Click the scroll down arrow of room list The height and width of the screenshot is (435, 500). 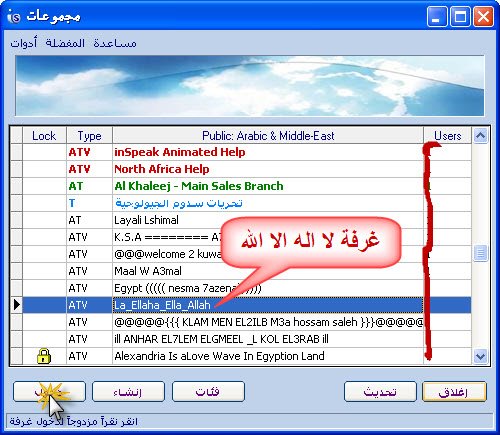coord(480,356)
